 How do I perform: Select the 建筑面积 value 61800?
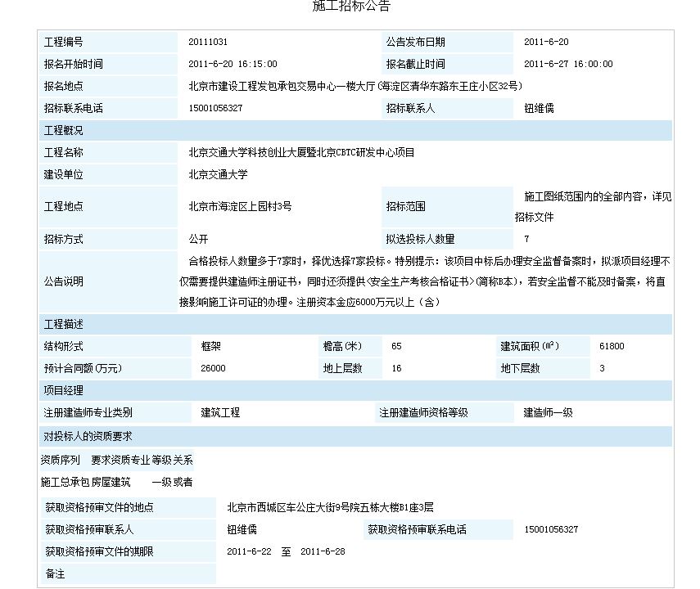click(612, 346)
